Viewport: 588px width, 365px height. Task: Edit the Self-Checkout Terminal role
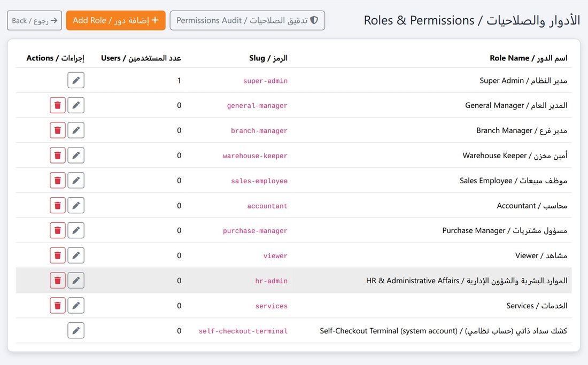pyautogui.click(x=76, y=330)
